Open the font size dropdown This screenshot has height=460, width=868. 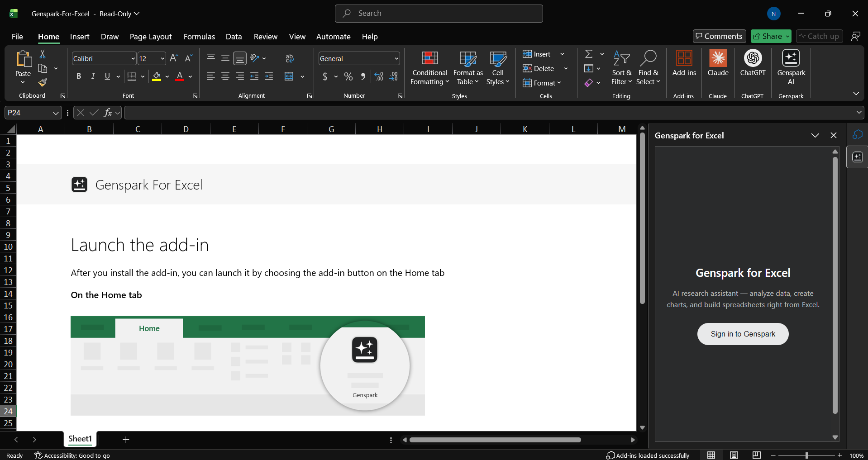[162, 58]
